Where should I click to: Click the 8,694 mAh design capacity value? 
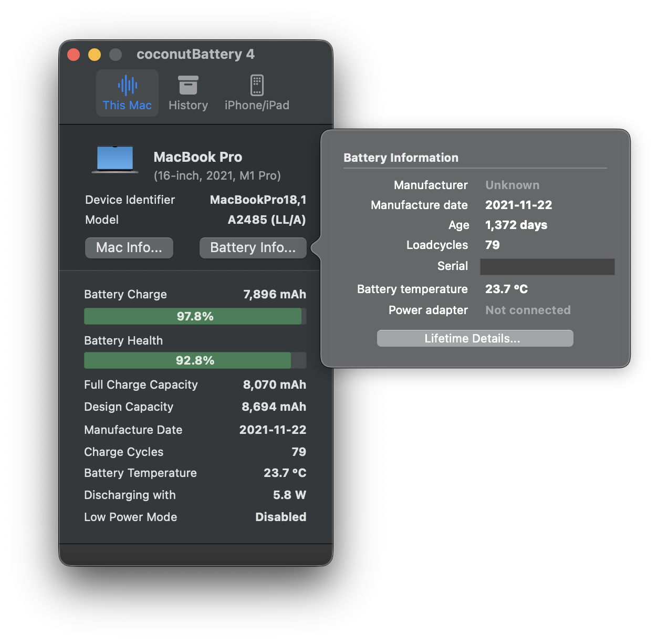click(x=274, y=407)
